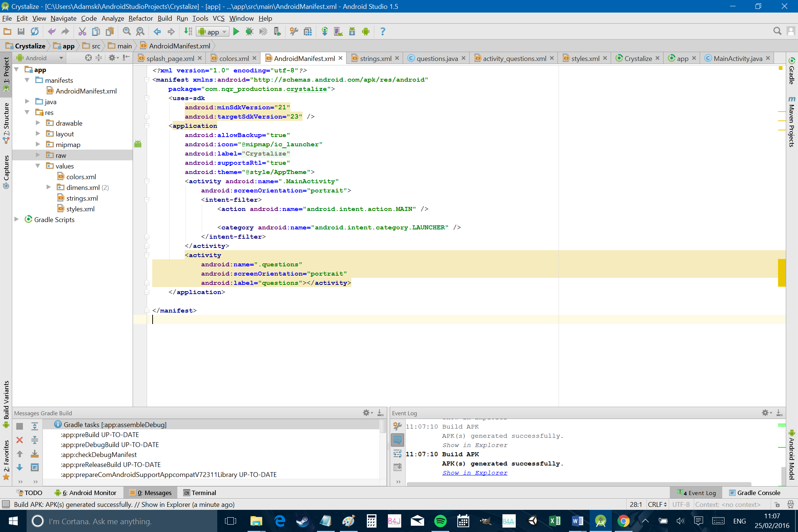Expand the drawable folder
798x532 pixels.
(x=38, y=123)
